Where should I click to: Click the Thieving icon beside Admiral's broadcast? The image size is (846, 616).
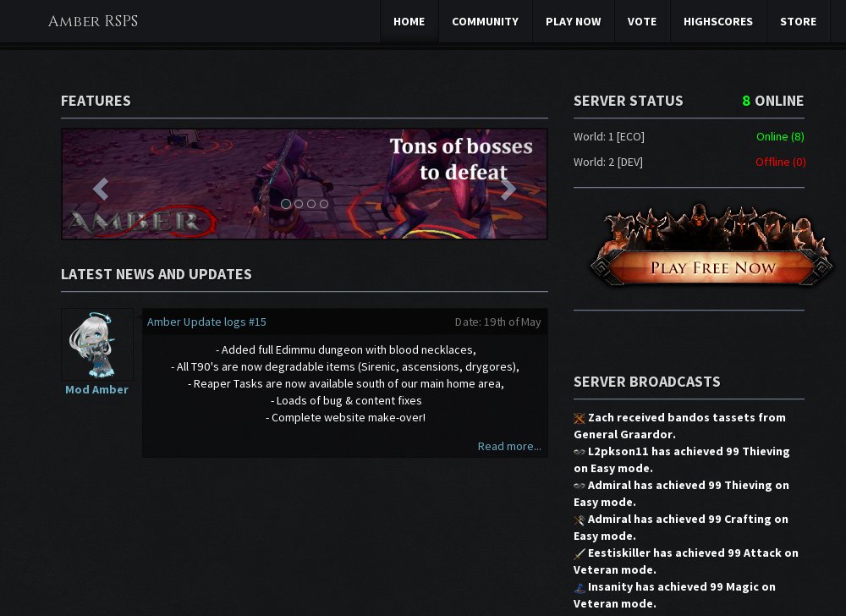click(x=580, y=486)
